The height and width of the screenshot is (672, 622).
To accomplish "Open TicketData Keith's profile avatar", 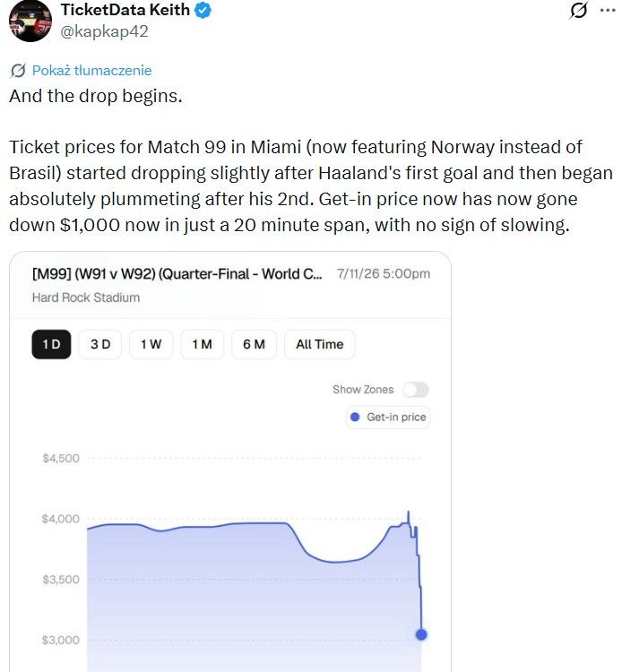I will pyautogui.click(x=30, y=21).
